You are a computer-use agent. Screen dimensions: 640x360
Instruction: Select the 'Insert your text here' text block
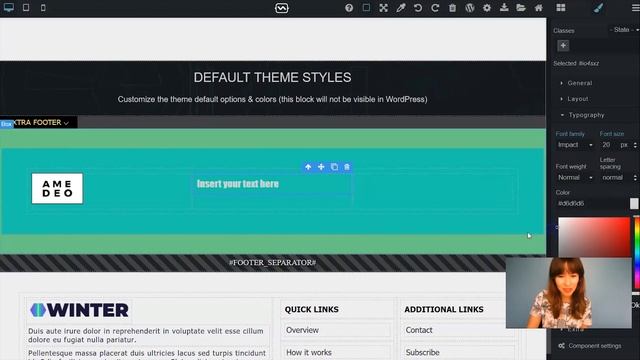pos(238,184)
